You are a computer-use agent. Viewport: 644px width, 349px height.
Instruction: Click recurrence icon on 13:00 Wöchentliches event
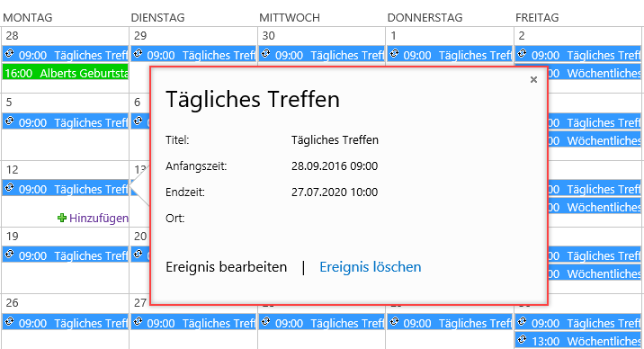[523, 340]
